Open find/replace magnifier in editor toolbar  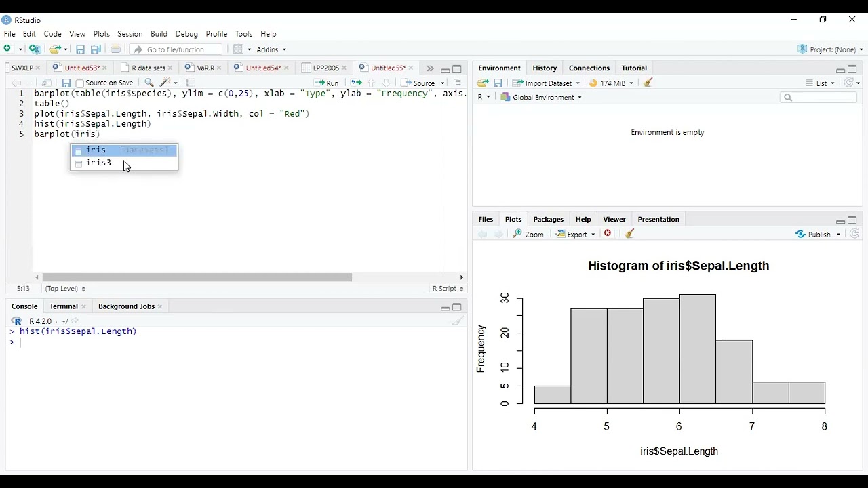point(149,83)
